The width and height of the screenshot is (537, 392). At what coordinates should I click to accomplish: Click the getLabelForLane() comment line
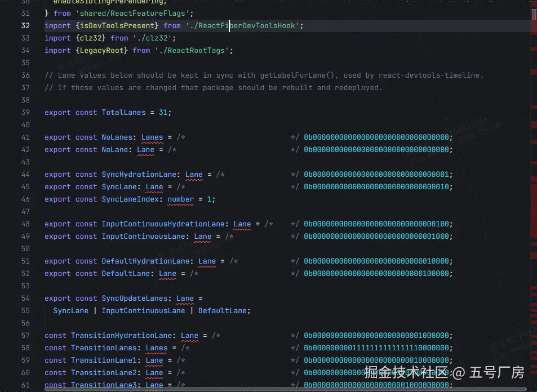point(264,75)
